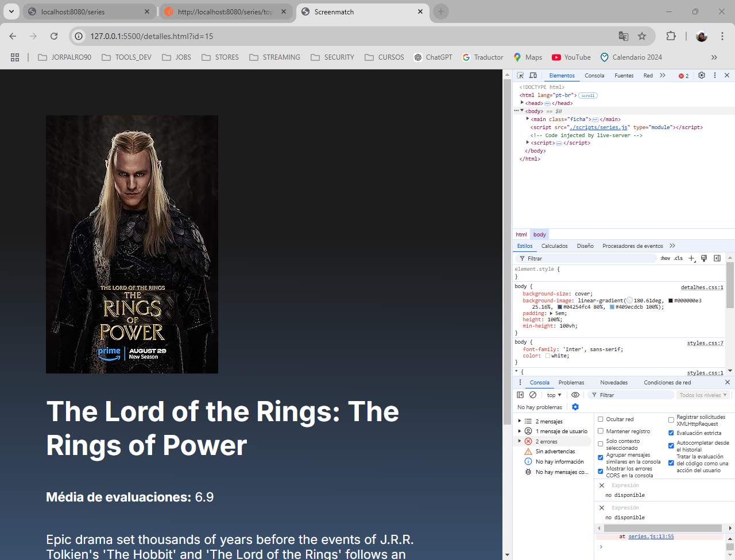Viewport: 735px width, 560px height.
Task: Open the Chrome profile avatar
Action: 702,36
